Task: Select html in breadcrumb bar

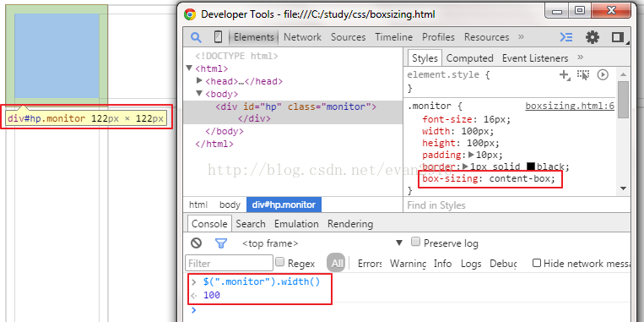Action: click(198, 205)
